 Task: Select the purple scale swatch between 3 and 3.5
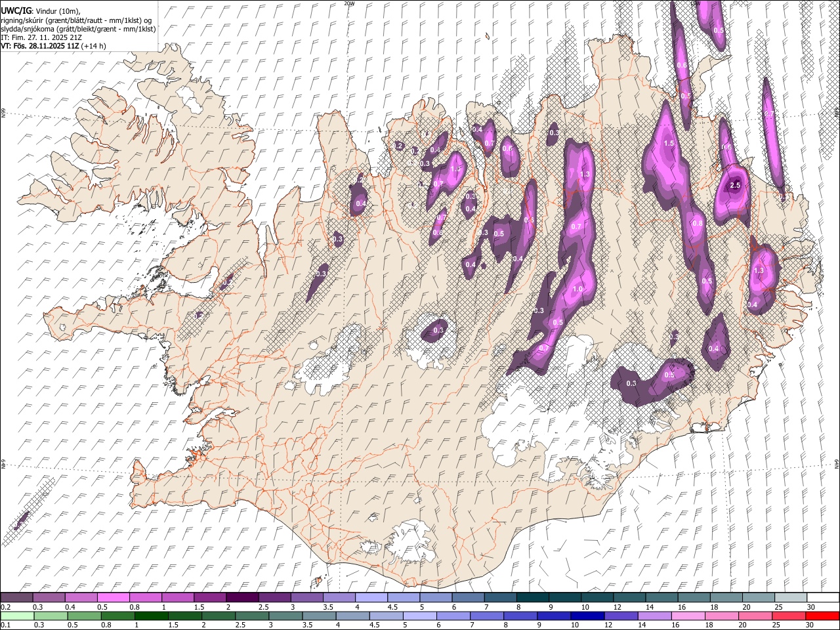(306, 598)
